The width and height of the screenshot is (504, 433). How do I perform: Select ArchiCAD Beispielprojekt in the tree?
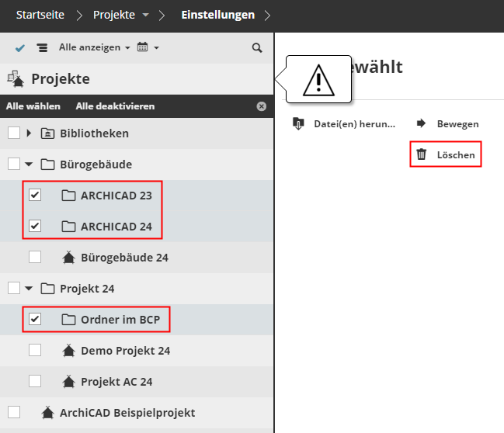tap(127, 412)
